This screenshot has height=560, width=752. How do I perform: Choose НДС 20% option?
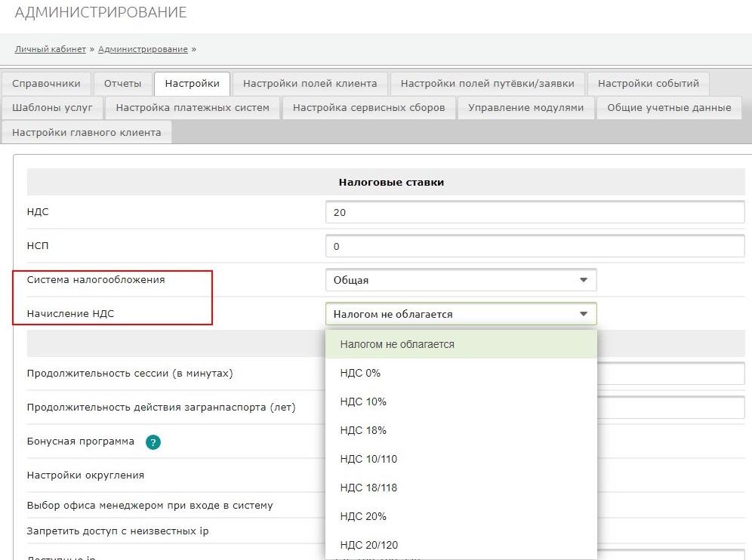(461, 517)
